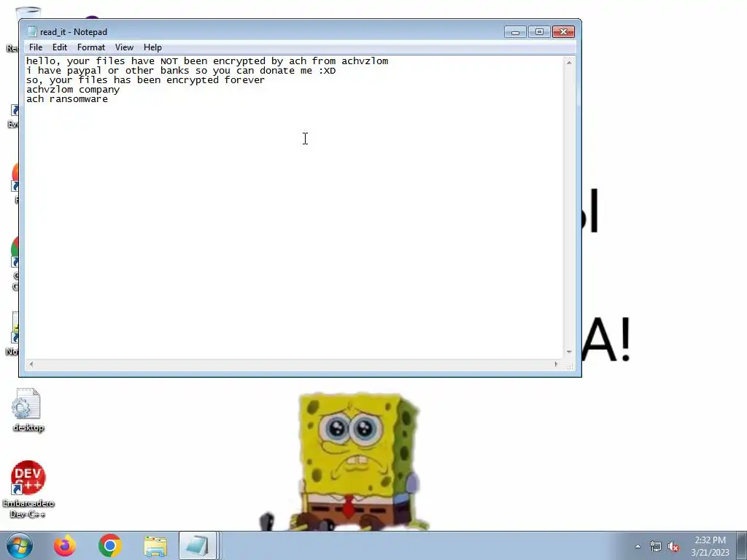Viewport: 747px width, 560px height.
Task: Click the horizontal scrollbar right arrow
Action: coord(556,365)
